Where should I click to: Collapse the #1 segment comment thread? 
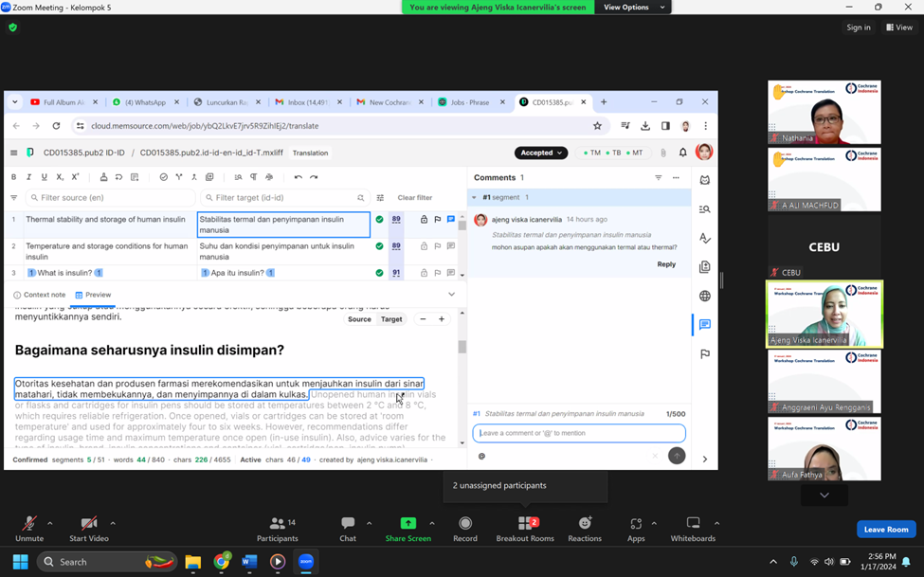coord(474,197)
